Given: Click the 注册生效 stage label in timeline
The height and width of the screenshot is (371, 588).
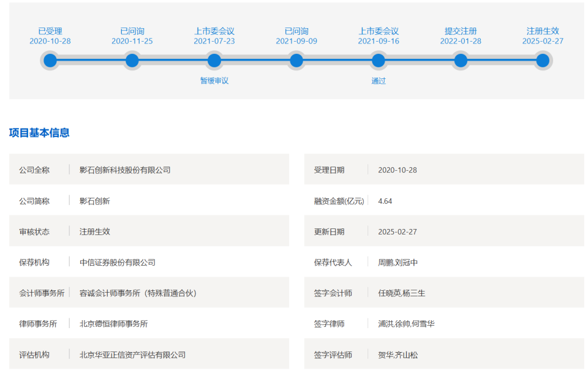Looking at the screenshot, I should [543, 31].
